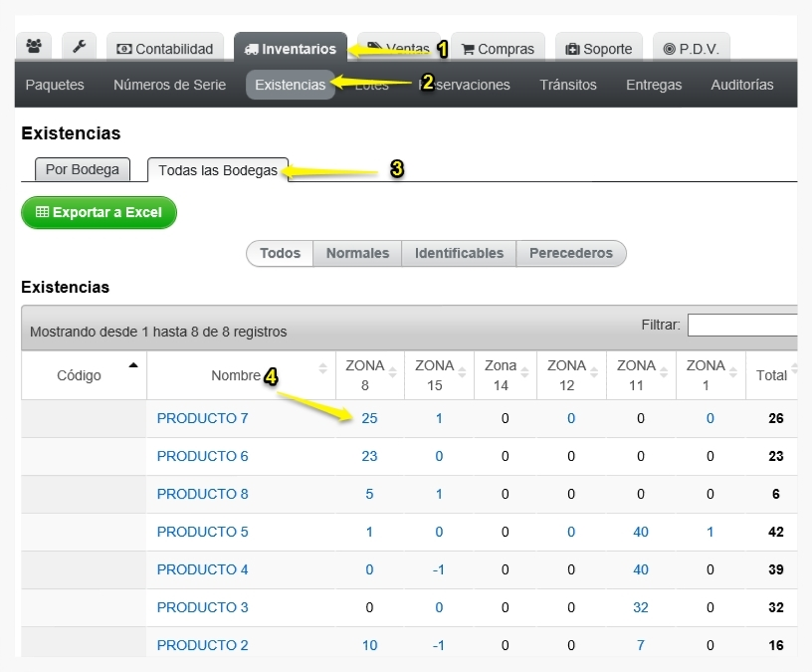Image resolution: width=812 pixels, height=672 pixels.
Task: Sort by the ZONA 15 column arrows
Action: click(462, 372)
